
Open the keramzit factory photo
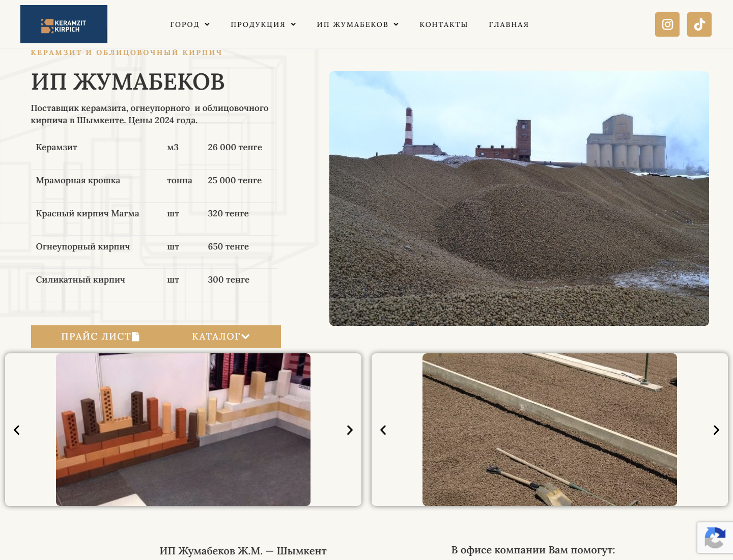[519, 199]
